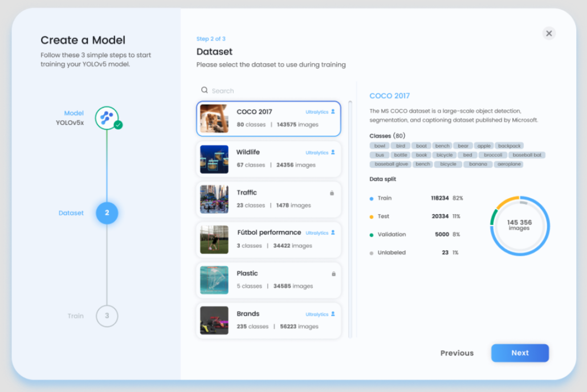The width and height of the screenshot is (587, 392).
Task: Click the data split donut chart
Action: [519, 226]
